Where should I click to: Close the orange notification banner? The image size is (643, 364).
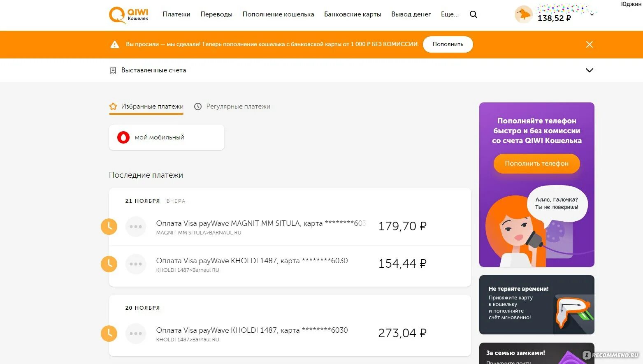[x=590, y=44]
